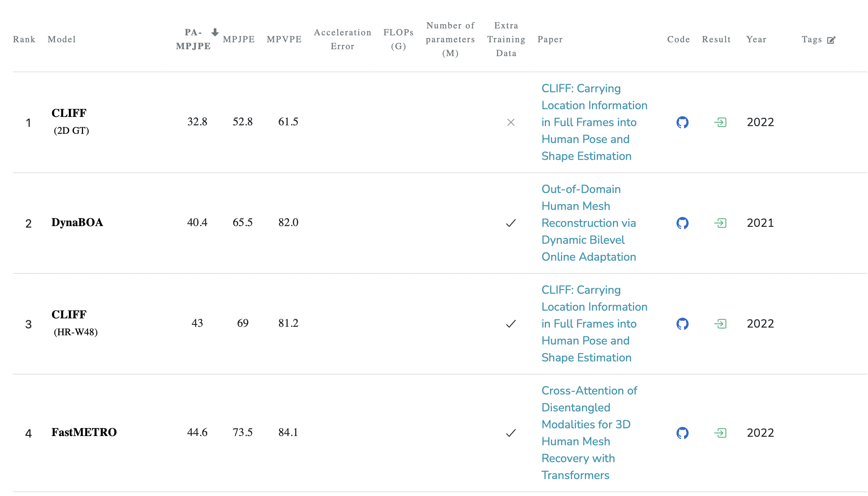The width and height of the screenshot is (868, 496).
Task: Click the DynaBOA model name
Action: (77, 222)
